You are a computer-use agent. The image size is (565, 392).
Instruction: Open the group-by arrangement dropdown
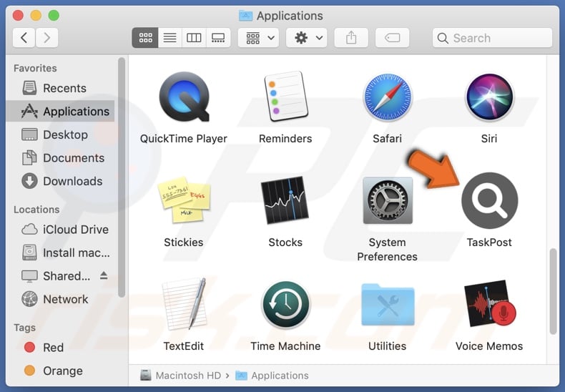(258, 37)
